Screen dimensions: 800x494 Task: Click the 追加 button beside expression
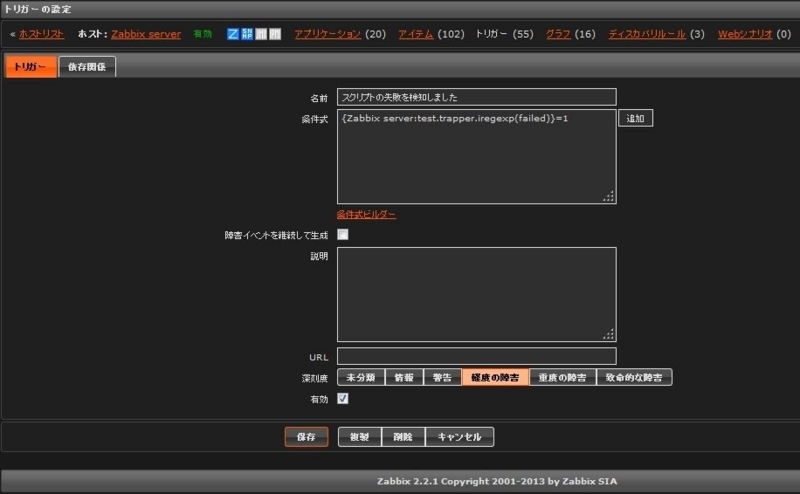coord(635,118)
